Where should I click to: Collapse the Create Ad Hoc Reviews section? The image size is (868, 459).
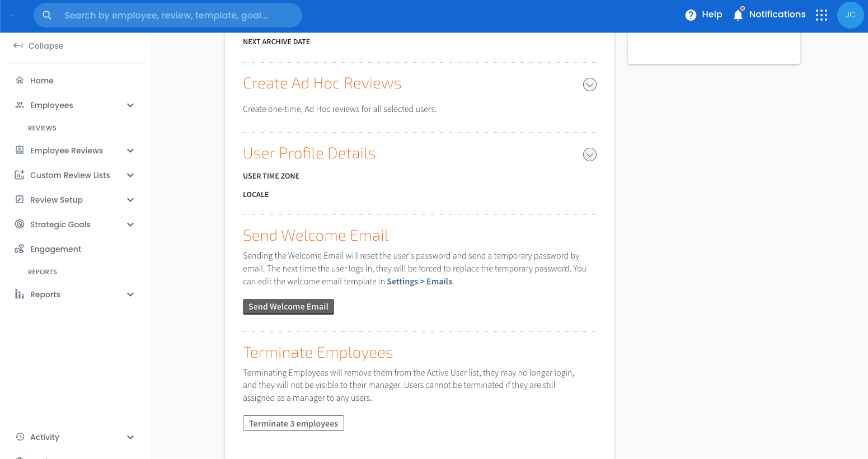point(590,85)
